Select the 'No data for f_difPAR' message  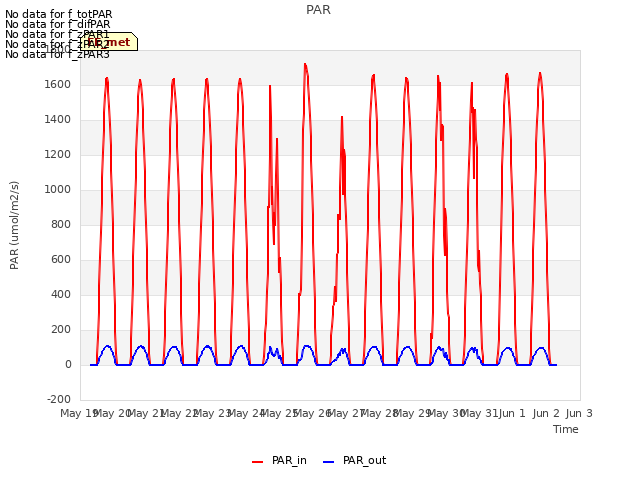click(x=58, y=24)
